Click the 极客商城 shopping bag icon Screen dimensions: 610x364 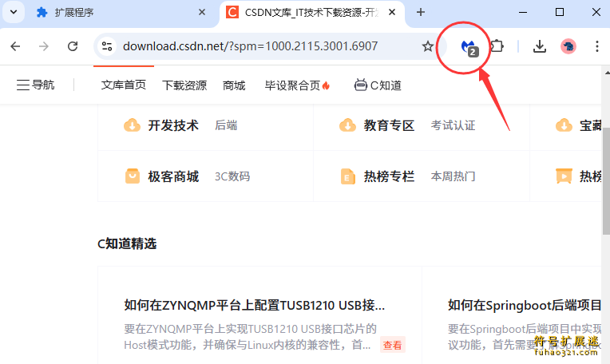(133, 176)
